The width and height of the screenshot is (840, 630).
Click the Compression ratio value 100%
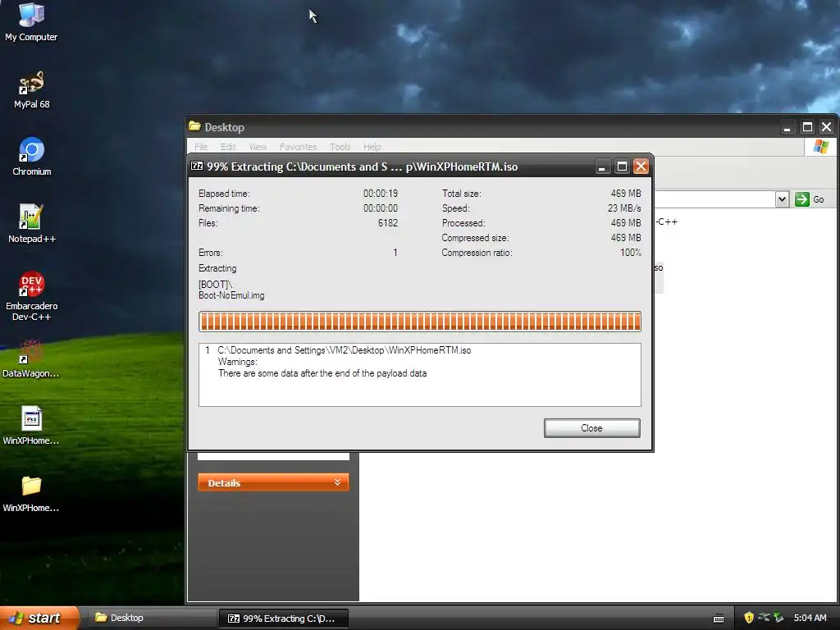631,253
